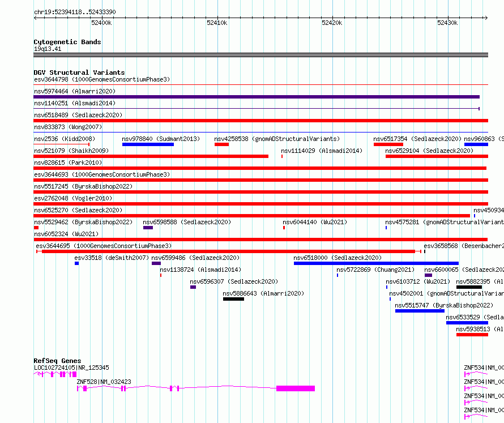Select the black nsv5882395 variant bar
This screenshot has width=504, height=423.
pos(469,287)
